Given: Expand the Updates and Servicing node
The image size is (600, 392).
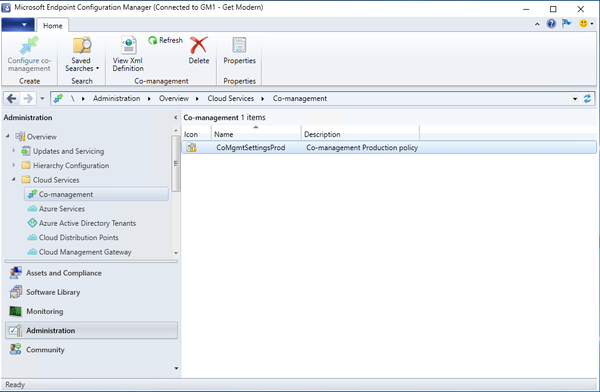Looking at the screenshot, I should pyautogui.click(x=14, y=151).
